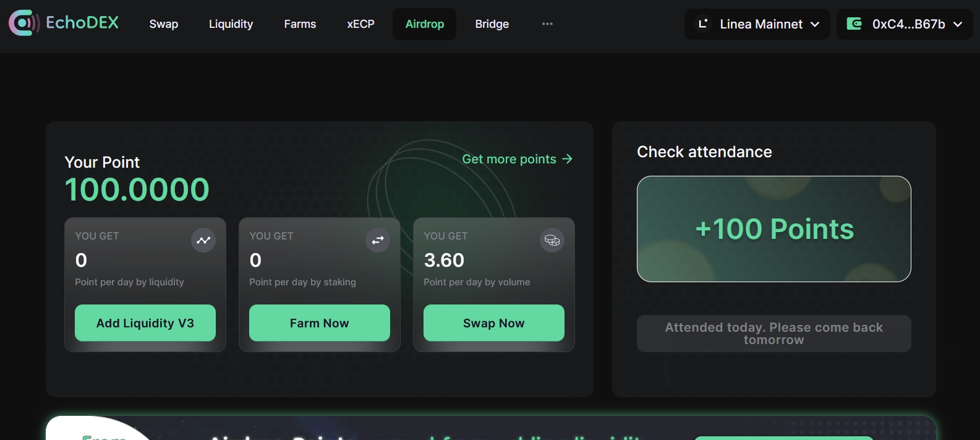Screen dimensions: 980x440
Task: Expand the Linea Mainnet network dropdown
Action: (815, 24)
